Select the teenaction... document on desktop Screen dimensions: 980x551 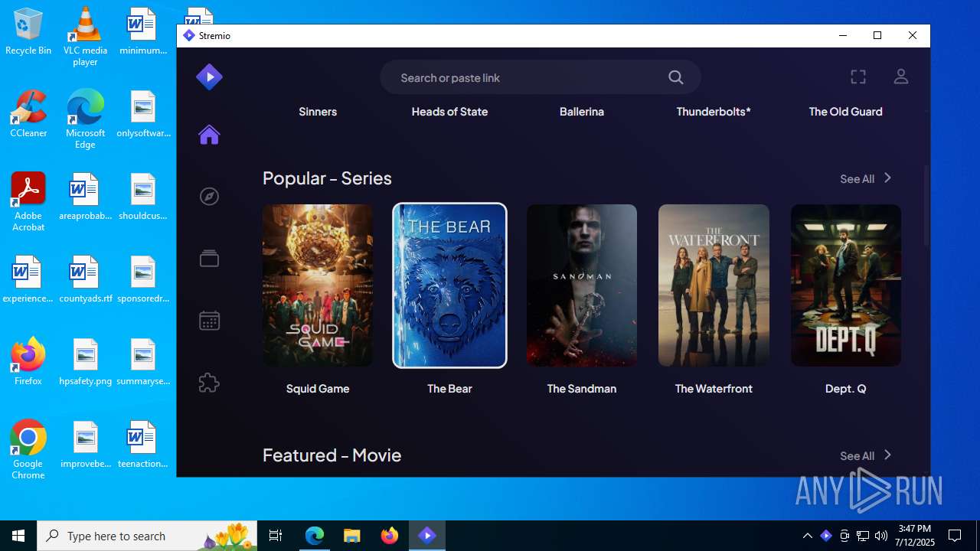point(142,445)
